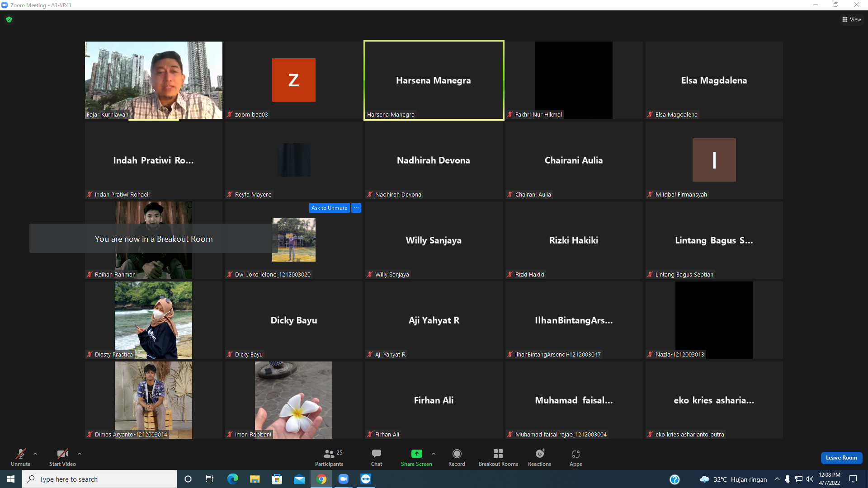Viewport: 868px width, 488px height.
Task: Select Fajar Kurniawan's video tile
Action: tap(154, 80)
